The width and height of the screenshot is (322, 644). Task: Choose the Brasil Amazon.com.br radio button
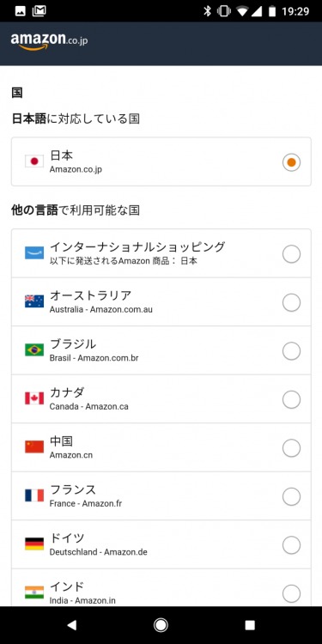[x=291, y=351]
